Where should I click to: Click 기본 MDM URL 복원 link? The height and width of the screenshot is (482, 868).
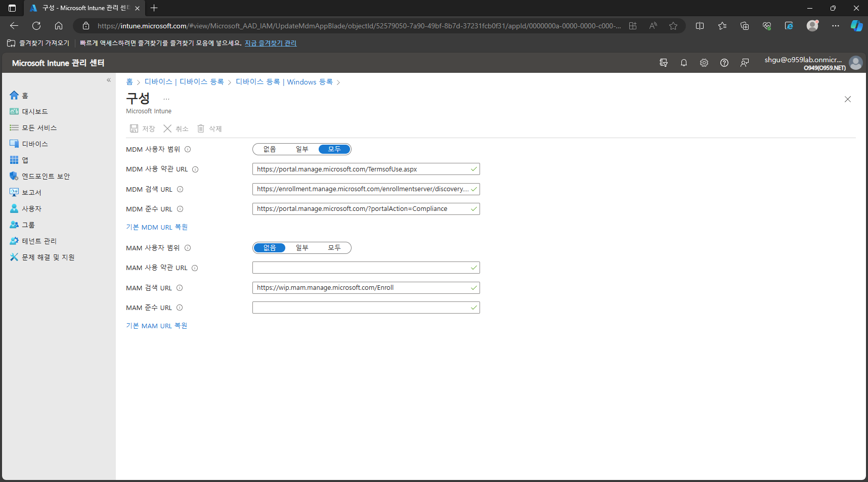point(157,227)
